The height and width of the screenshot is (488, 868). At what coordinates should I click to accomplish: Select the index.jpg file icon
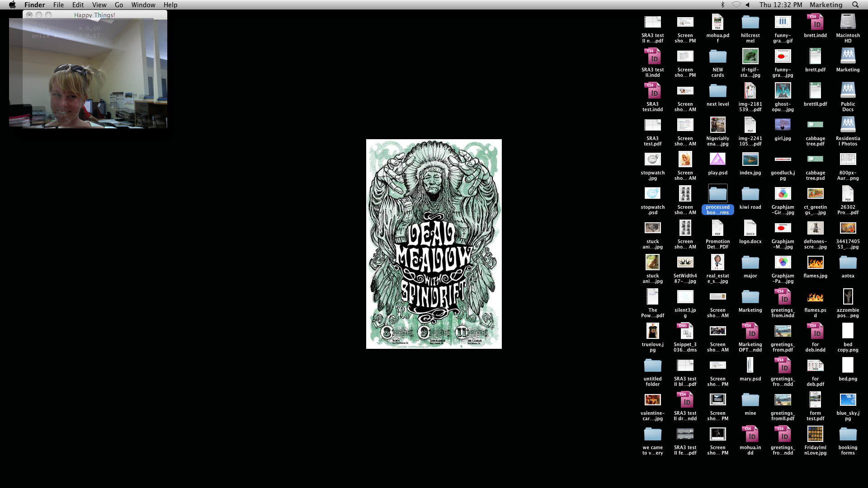[750, 160]
